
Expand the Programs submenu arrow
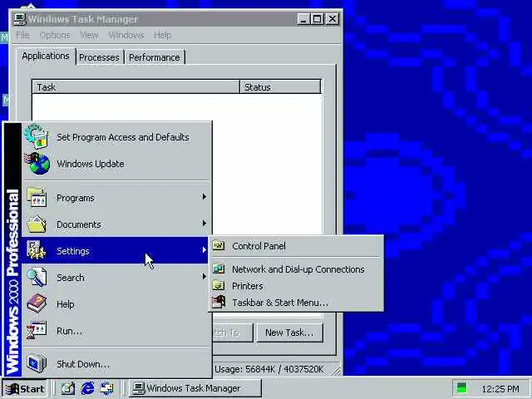204,197
